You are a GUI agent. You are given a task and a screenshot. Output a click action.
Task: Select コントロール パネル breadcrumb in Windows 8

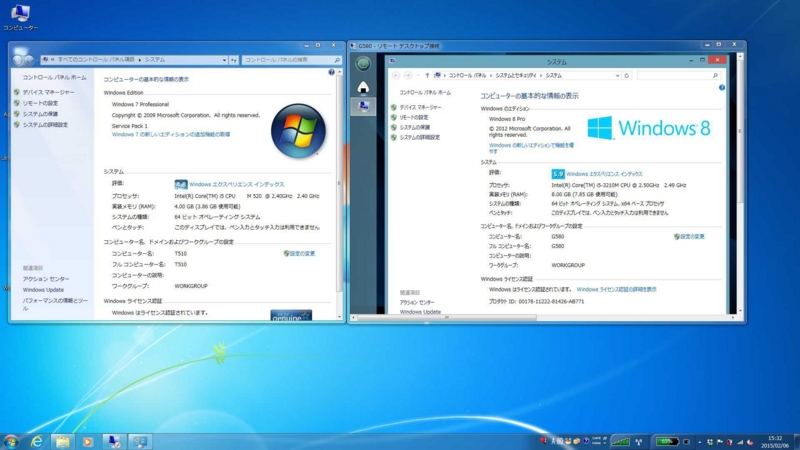[467, 76]
